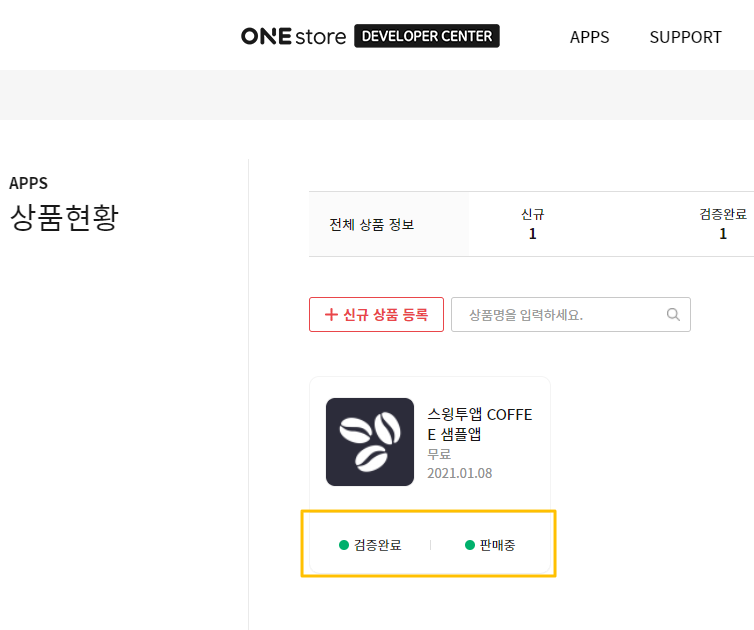Click the 무료 price label on card
Screen dimensions: 754x630
pos(439,454)
